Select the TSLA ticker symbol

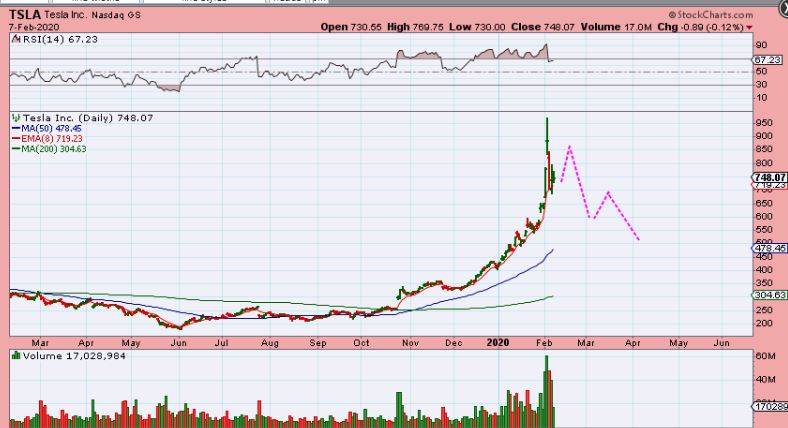25,15
